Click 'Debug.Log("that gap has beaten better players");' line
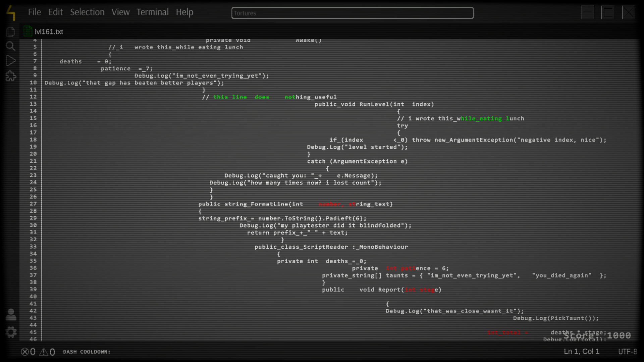The image size is (644, 362). pos(134,83)
